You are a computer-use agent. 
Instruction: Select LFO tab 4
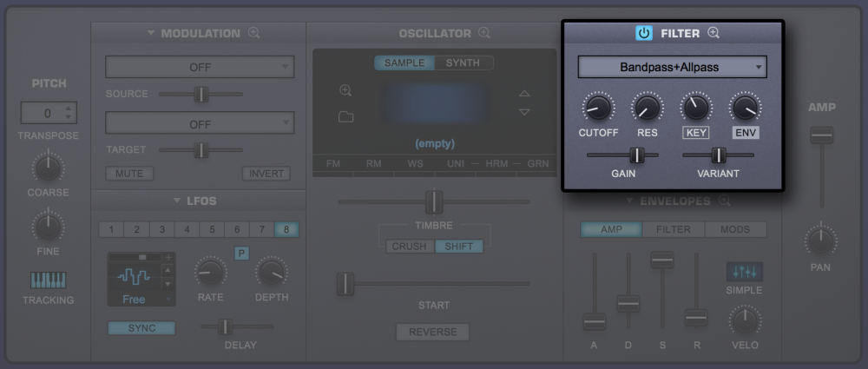click(x=187, y=229)
